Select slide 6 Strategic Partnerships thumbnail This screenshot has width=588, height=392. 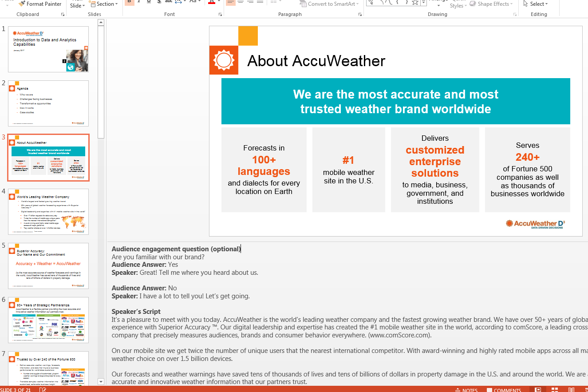click(x=48, y=320)
